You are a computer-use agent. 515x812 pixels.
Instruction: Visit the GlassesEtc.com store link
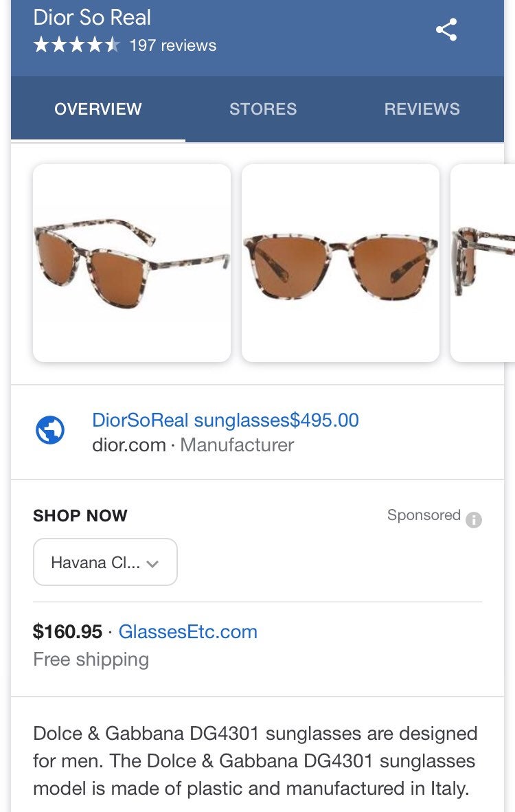click(188, 632)
